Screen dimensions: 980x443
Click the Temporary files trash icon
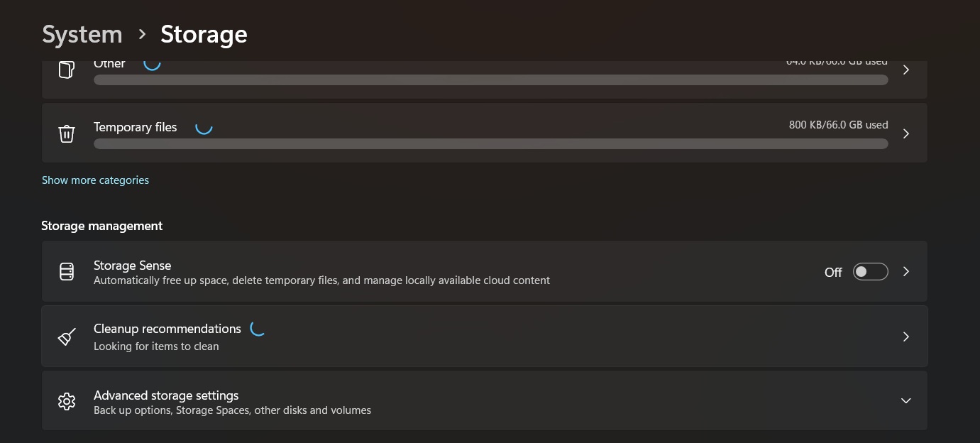pos(66,133)
